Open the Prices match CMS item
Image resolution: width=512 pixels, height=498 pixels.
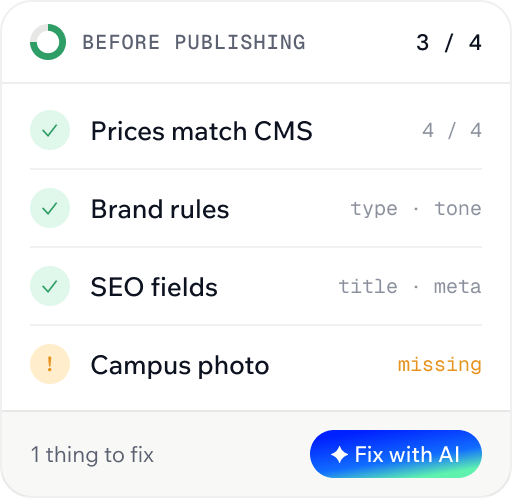pos(256,130)
